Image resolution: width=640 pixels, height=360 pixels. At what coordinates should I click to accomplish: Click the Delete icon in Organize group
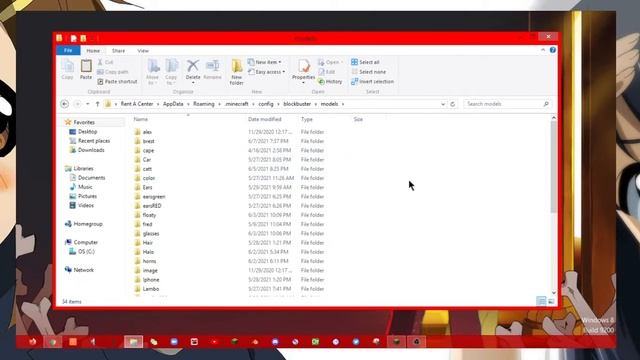[193, 70]
